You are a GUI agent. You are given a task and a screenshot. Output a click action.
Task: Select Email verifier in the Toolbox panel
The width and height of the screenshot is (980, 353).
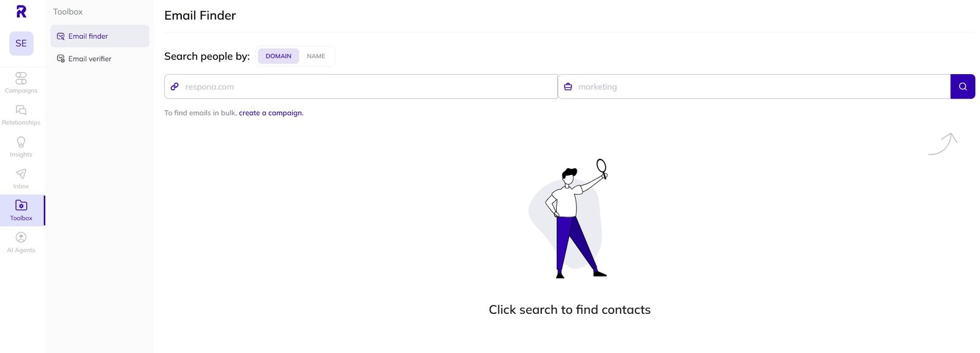pos(89,59)
